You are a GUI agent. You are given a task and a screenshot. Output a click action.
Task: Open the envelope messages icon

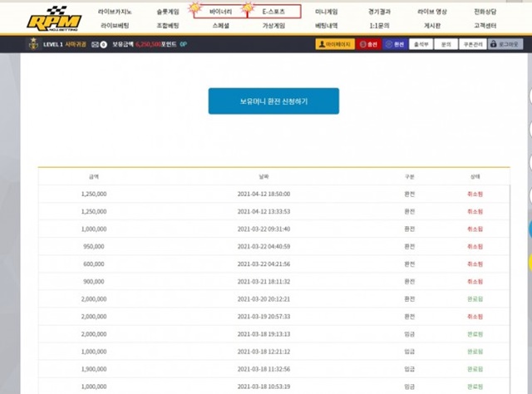click(96, 44)
